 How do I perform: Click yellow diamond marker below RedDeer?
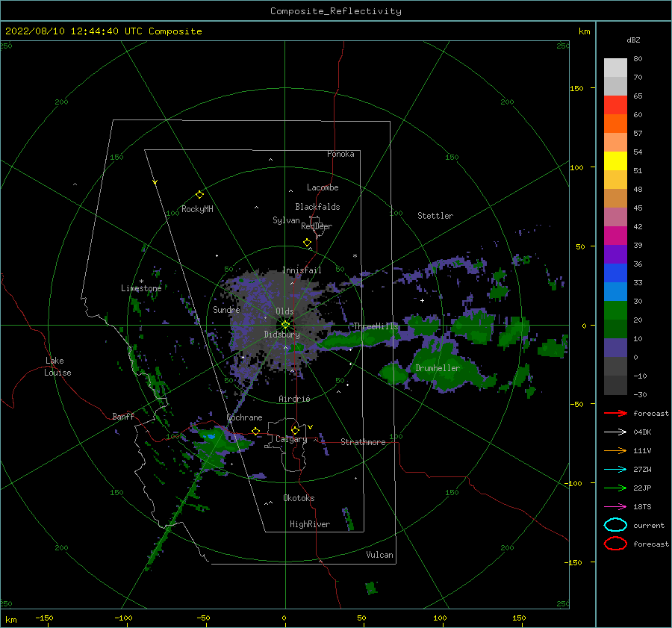click(x=308, y=243)
